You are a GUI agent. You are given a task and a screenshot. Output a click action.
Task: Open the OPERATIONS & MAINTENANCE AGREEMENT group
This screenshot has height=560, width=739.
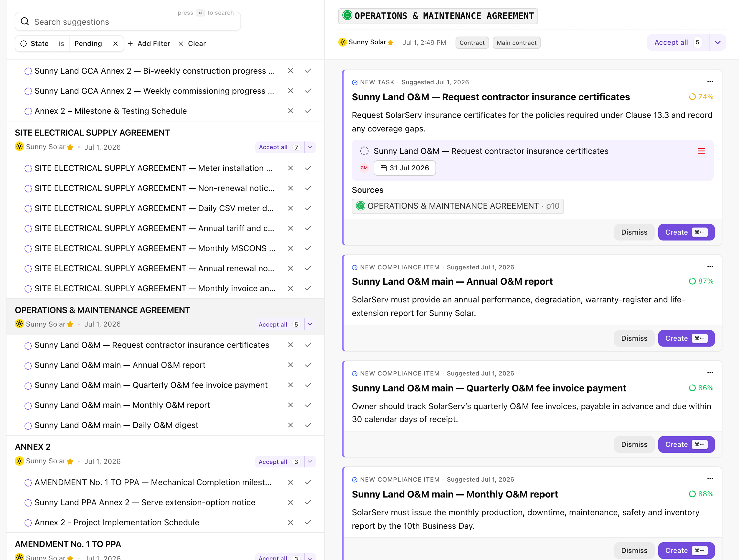coord(102,310)
